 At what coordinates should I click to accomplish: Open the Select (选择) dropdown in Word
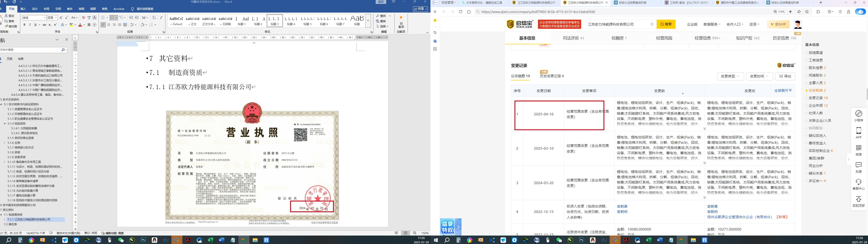point(382,26)
